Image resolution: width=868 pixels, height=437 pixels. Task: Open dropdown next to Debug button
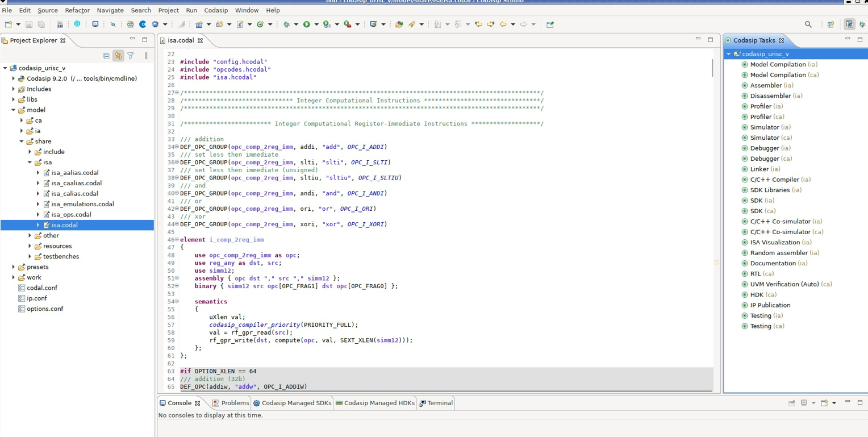click(296, 24)
